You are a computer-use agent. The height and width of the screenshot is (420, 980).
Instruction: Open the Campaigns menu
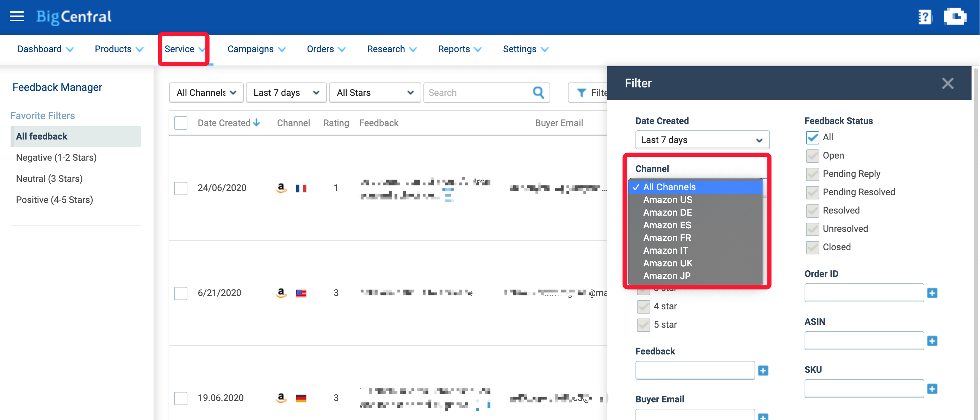(256, 49)
